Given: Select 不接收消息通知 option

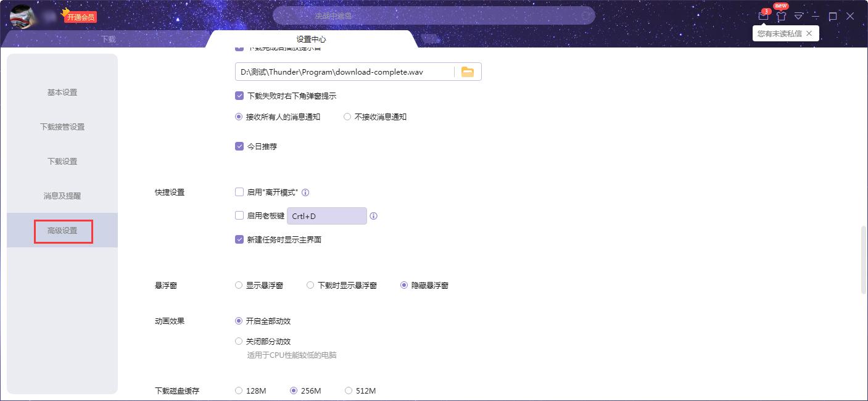Looking at the screenshot, I should tap(347, 116).
